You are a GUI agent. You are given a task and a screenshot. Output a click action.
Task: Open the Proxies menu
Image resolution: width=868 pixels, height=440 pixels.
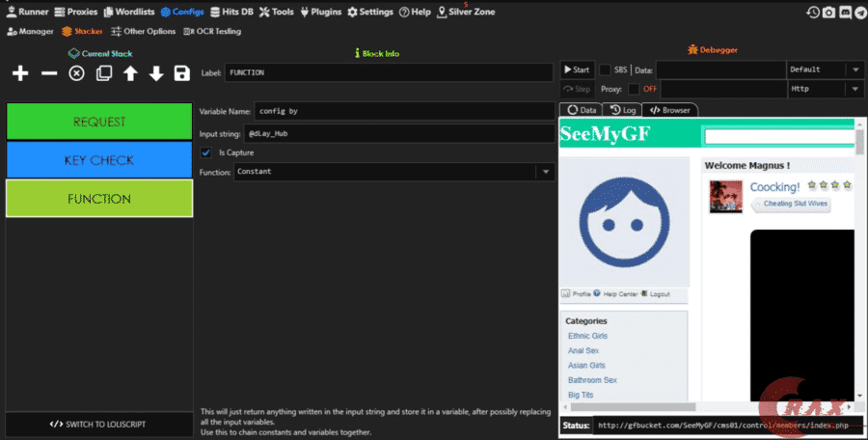coord(76,12)
